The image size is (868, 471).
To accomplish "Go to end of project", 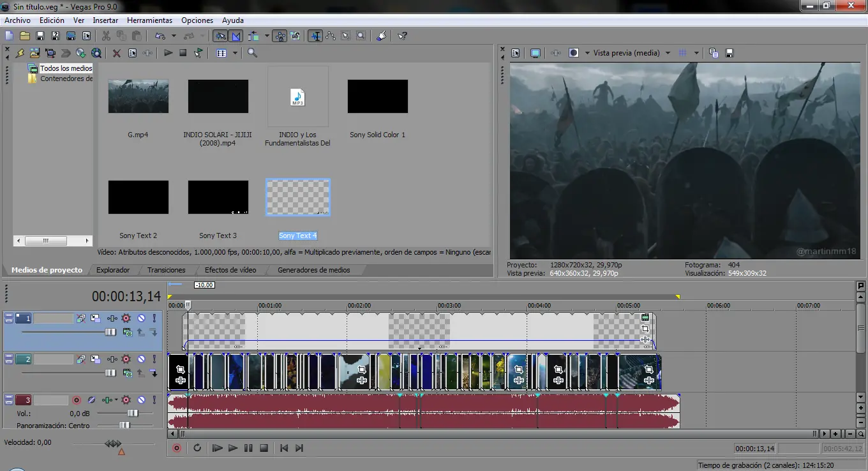I will pyautogui.click(x=299, y=448).
